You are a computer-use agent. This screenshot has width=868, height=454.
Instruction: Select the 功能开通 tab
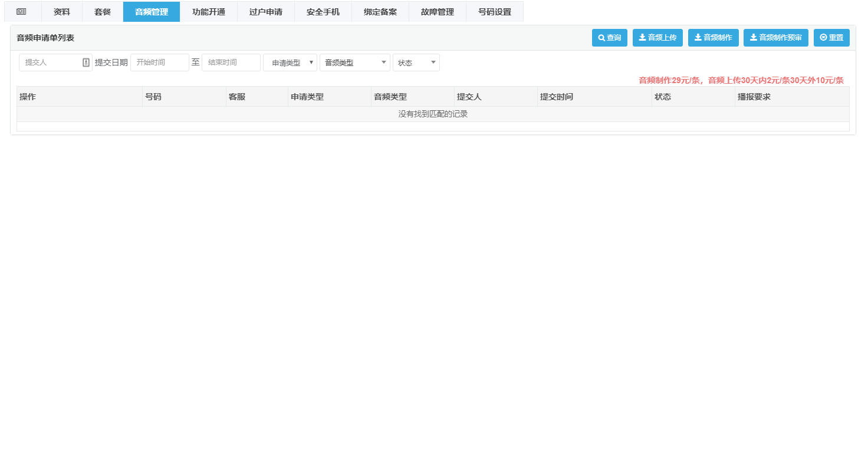pyautogui.click(x=209, y=12)
